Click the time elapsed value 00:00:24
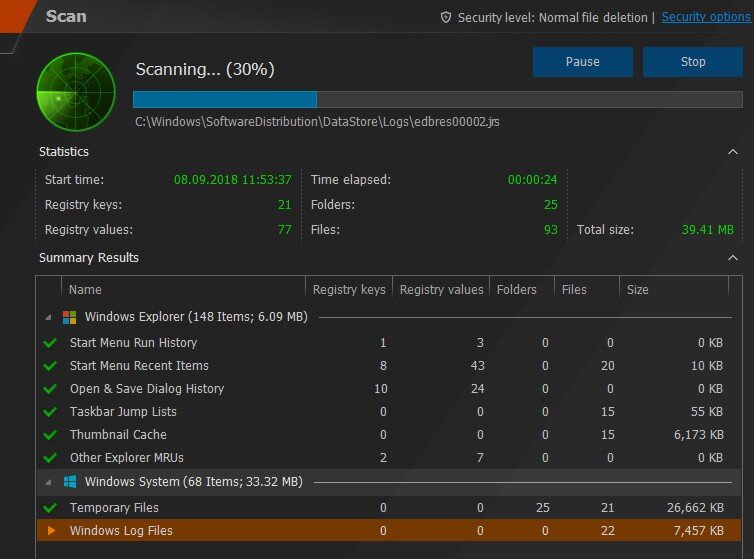 (532, 180)
